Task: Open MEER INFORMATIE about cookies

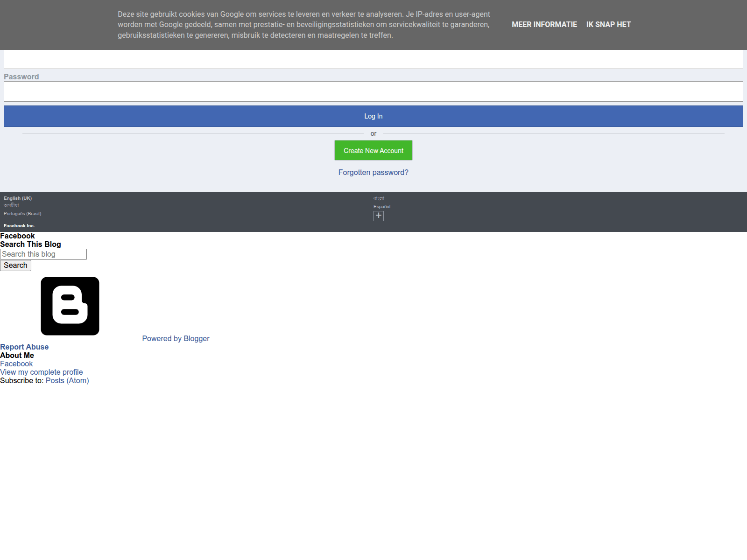Action: pos(544,24)
